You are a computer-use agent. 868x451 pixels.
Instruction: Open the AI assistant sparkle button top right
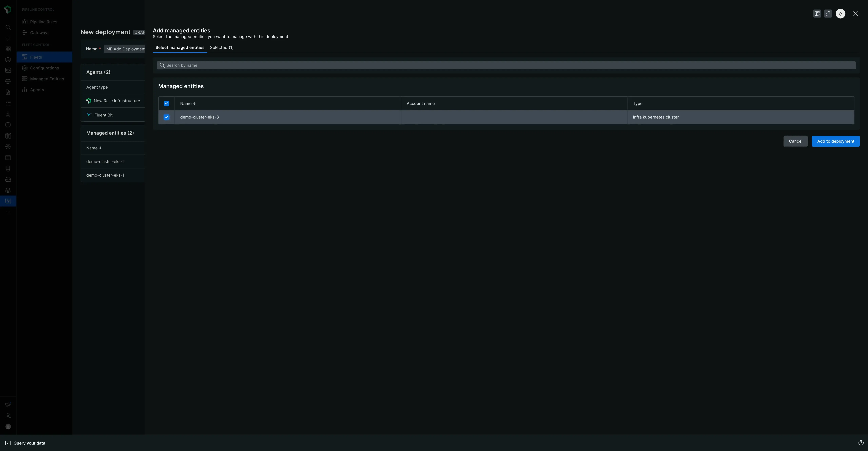(840, 13)
